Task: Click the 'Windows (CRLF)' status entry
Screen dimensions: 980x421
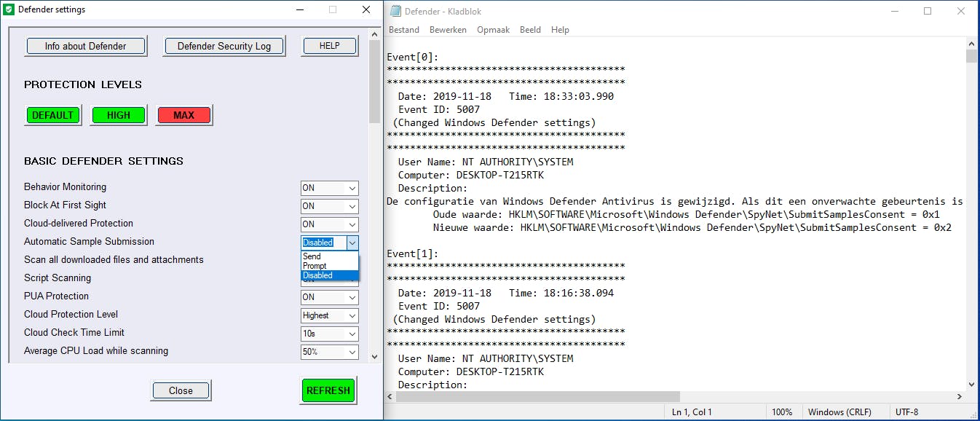Action: tap(841, 412)
